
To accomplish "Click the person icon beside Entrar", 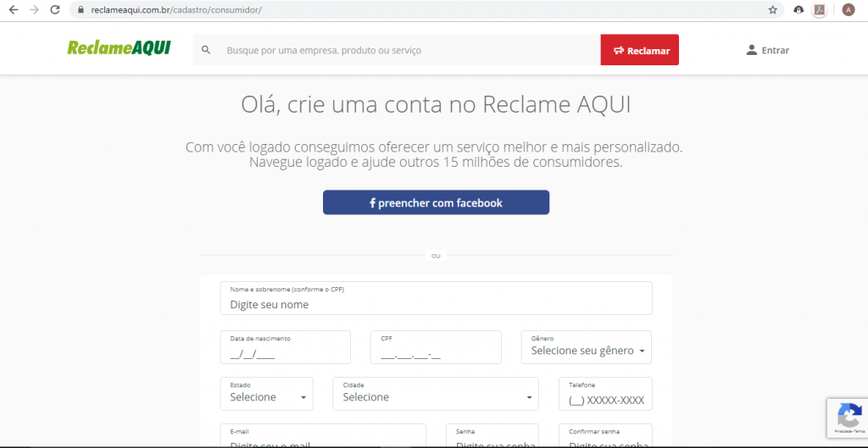I will coord(751,50).
